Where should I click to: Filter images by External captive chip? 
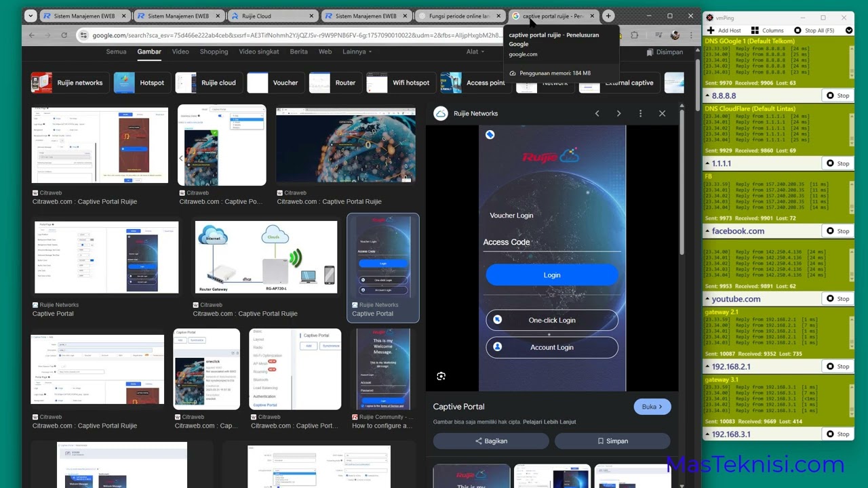click(618, 83)
